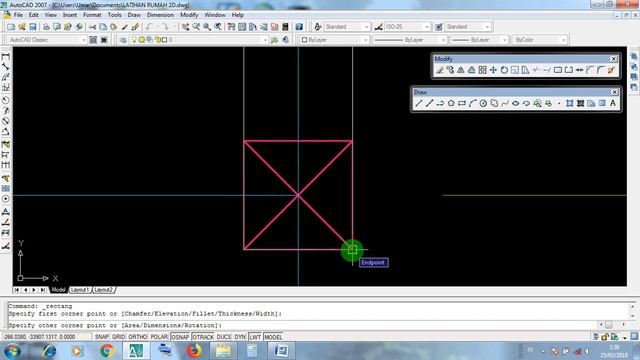Select Linear dimension tool in left toolbar
This screenshot has width=640, height=360.
point(6,56)
